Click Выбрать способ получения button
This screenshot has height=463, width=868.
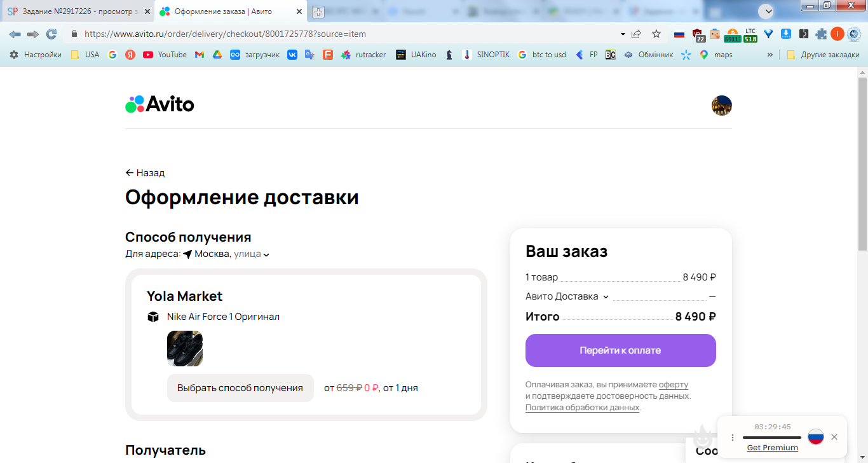point(240,388)
